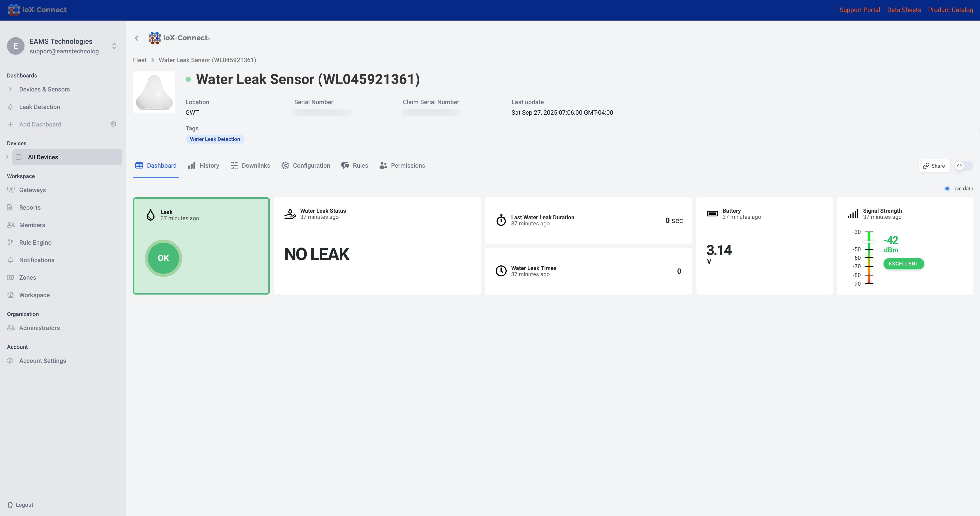Click the Share button
This screenshot has width=980, height=516.
click(934, 166)
